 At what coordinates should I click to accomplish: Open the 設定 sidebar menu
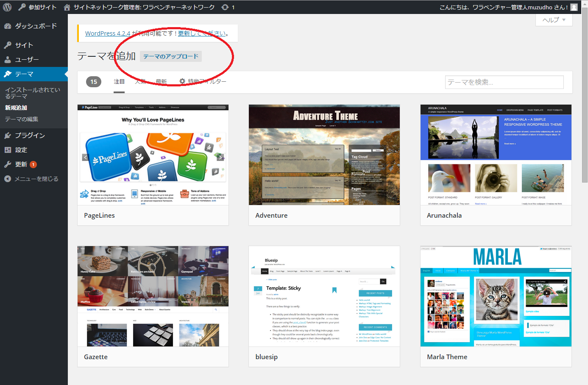tap(34, 150)
